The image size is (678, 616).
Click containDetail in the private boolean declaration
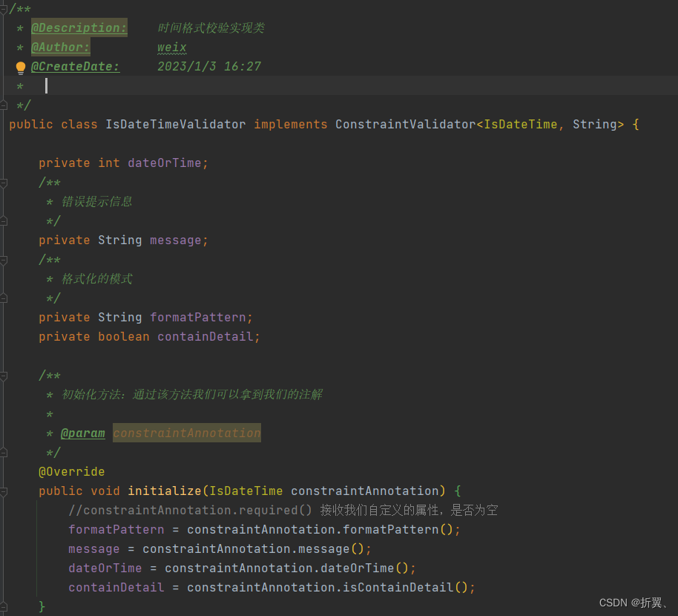[x=205, y=336]
